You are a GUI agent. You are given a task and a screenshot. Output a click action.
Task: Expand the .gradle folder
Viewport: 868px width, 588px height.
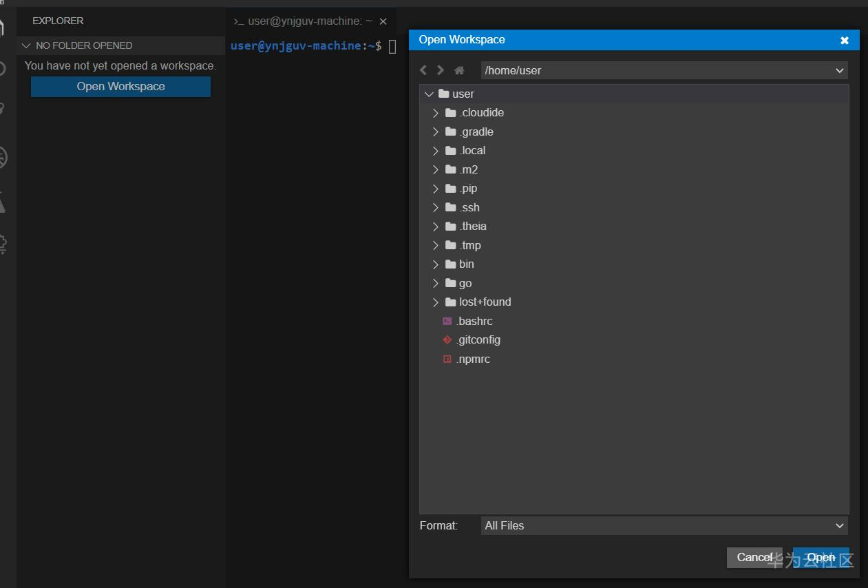(x=436, y=132)
